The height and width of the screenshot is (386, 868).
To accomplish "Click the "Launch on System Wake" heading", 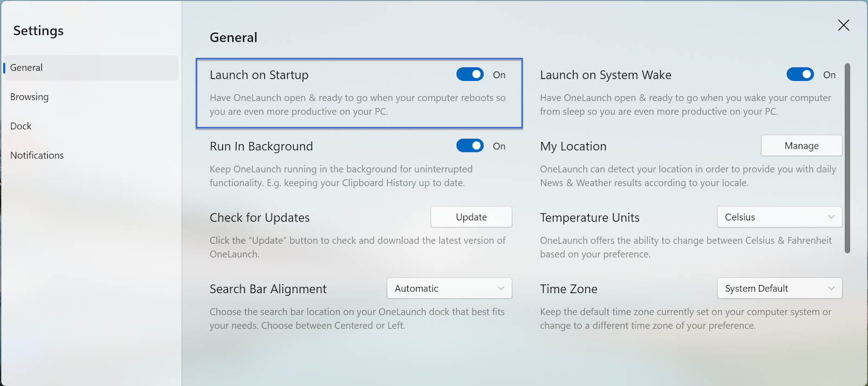I will click(x=605, y=75).
